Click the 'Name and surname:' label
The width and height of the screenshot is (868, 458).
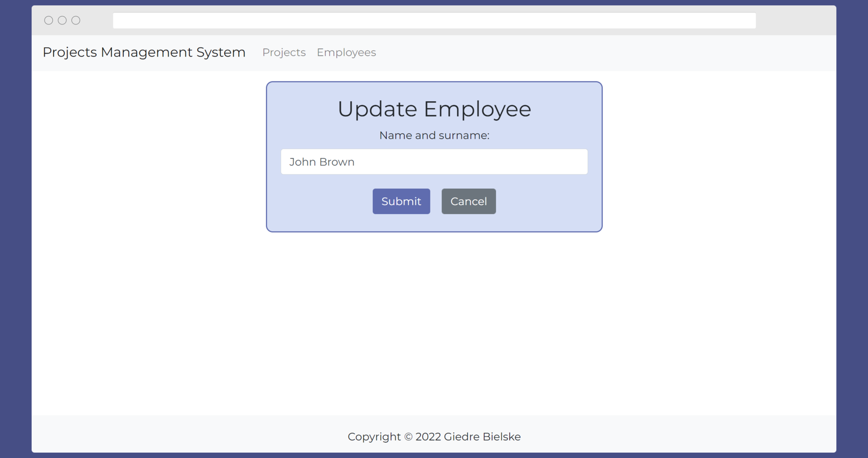(434, 136)
